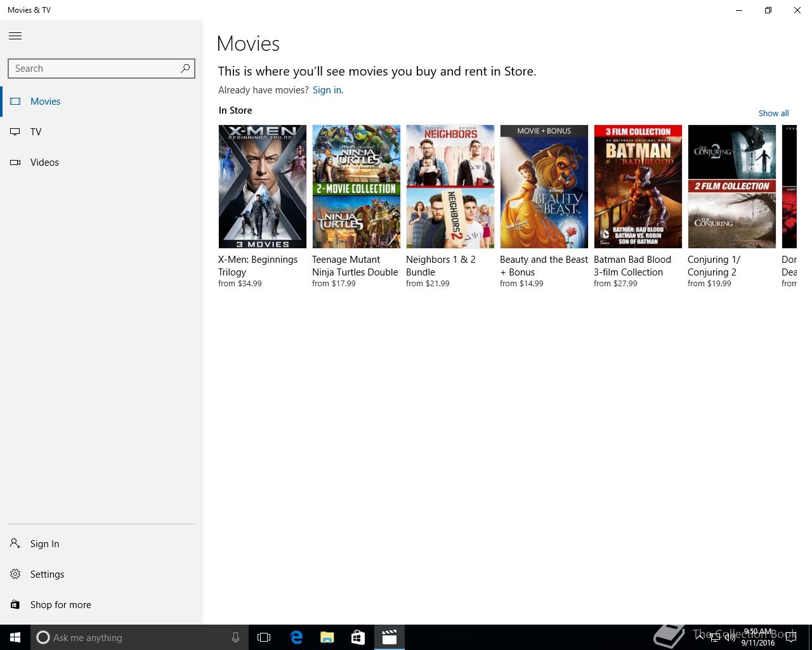Screen dimensions: 812x650
Task: Click the Cortana Ask me anything box
Action: pos(140,637)
